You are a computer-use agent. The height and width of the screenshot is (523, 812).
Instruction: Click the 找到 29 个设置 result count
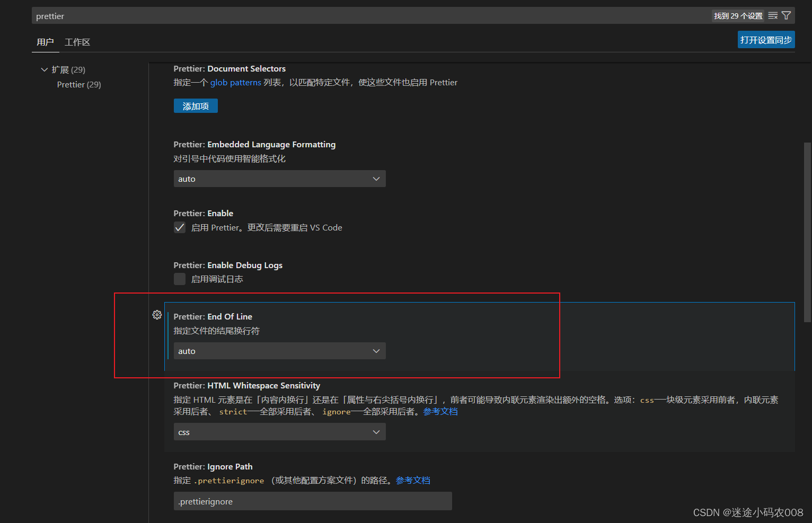tap(738, 16)
